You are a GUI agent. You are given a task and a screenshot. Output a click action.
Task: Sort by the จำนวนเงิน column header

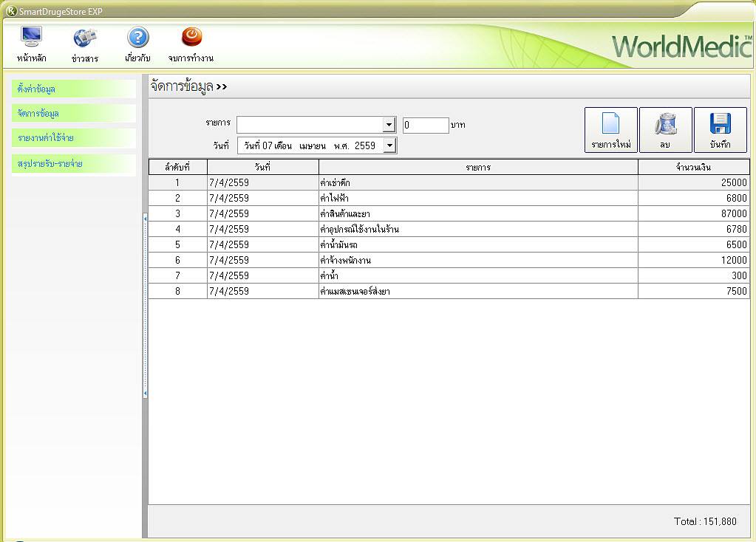tap(693, 167)
